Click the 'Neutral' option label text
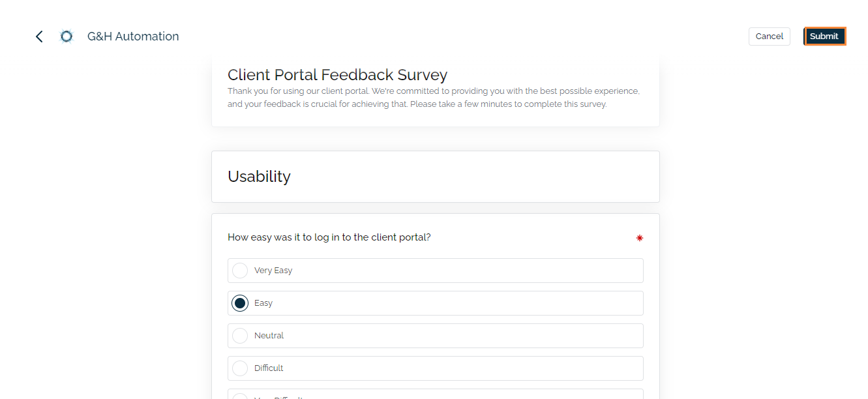The image size is (868, 399). click(269, 336)
